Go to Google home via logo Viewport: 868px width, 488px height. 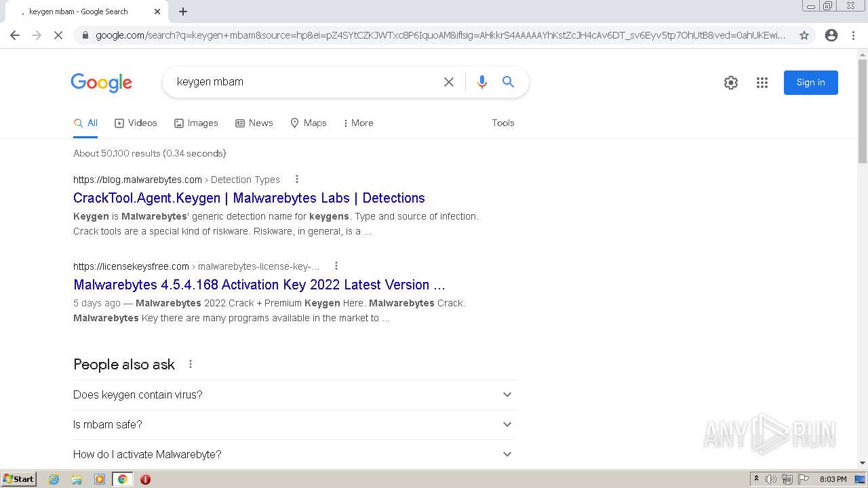102,83
